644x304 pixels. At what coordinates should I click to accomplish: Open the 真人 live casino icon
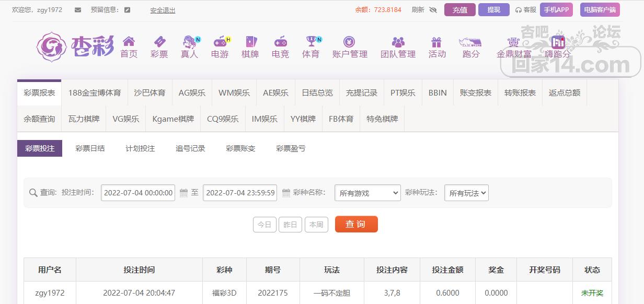[x=190, y=42]
